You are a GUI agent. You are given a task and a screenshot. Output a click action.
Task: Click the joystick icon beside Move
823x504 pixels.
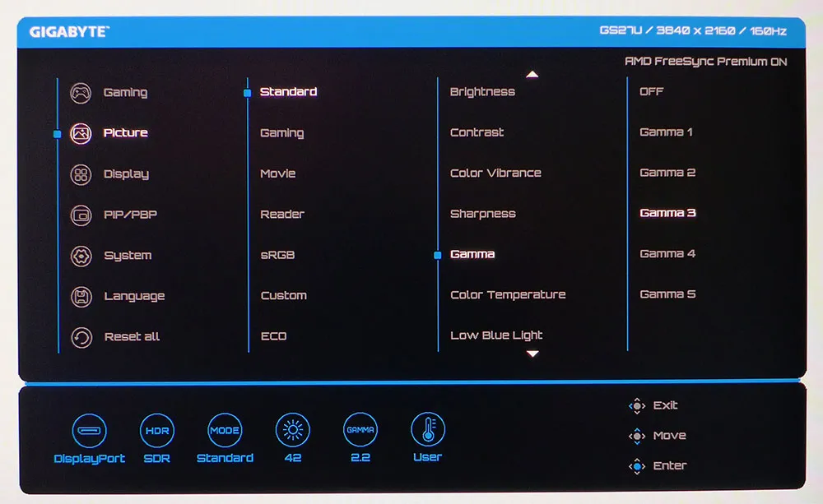coord(637,436)
